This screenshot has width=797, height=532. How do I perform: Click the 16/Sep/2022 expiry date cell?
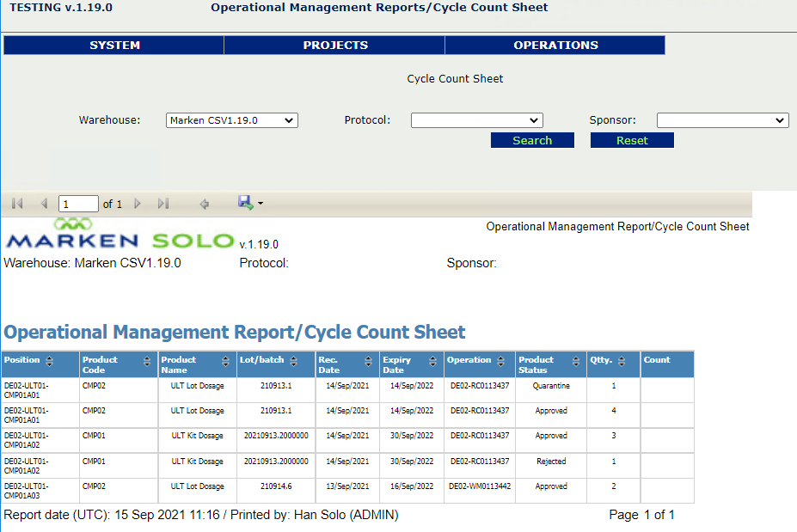pos(412,491)
